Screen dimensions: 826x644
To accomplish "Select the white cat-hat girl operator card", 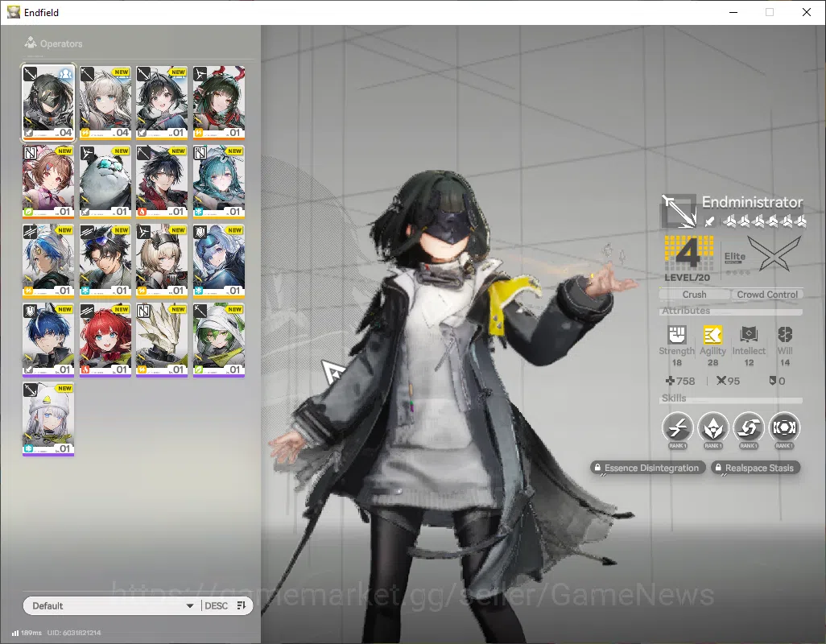I will click(48, 419).
